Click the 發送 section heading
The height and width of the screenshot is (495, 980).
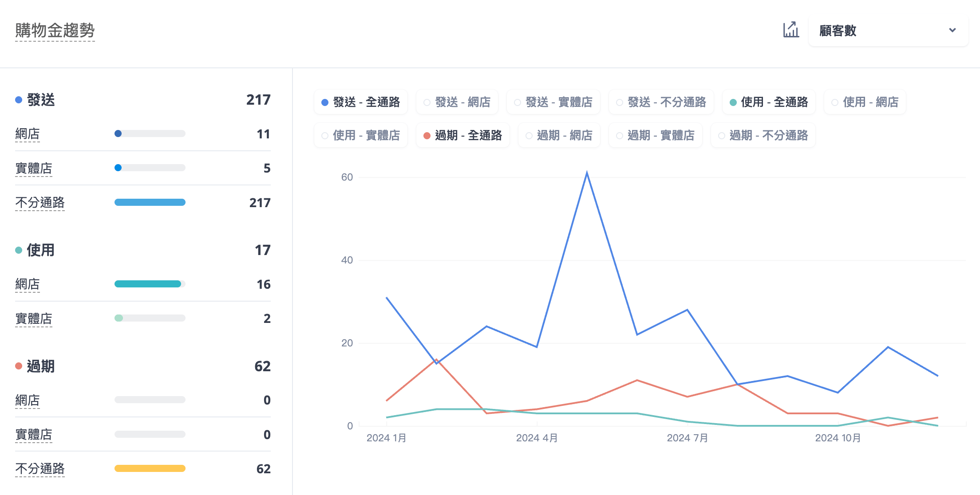[x=41, y=100]
